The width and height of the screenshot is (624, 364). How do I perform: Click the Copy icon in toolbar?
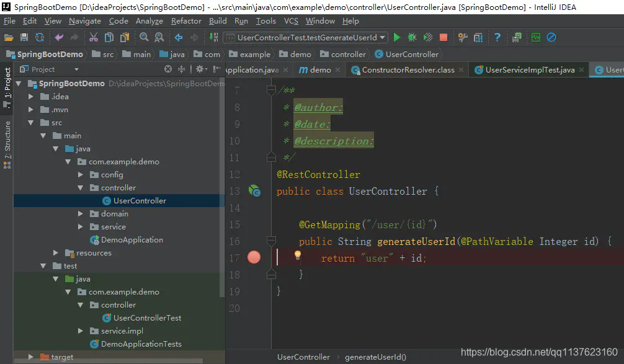pos(109,37)
